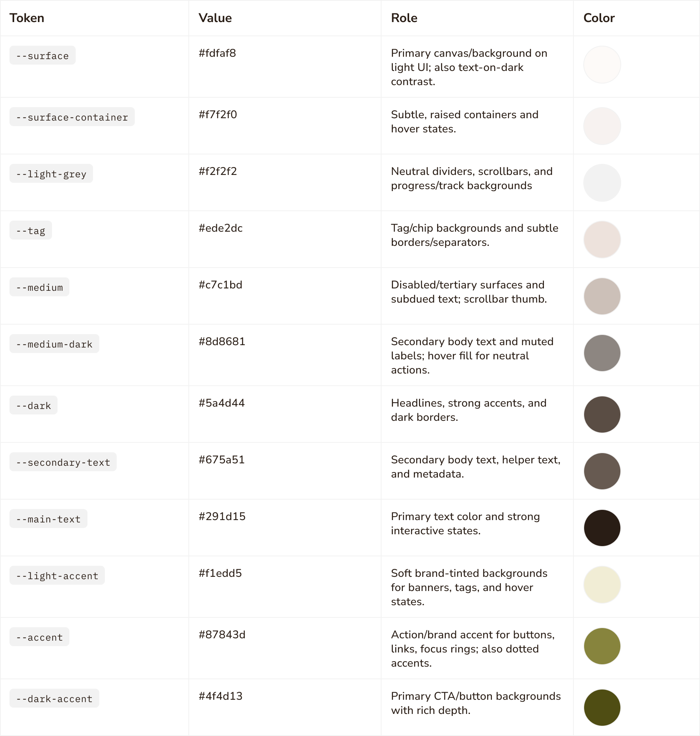700x736 pixels.
Task: Click the --medium token chip
Action: (39, 287)
